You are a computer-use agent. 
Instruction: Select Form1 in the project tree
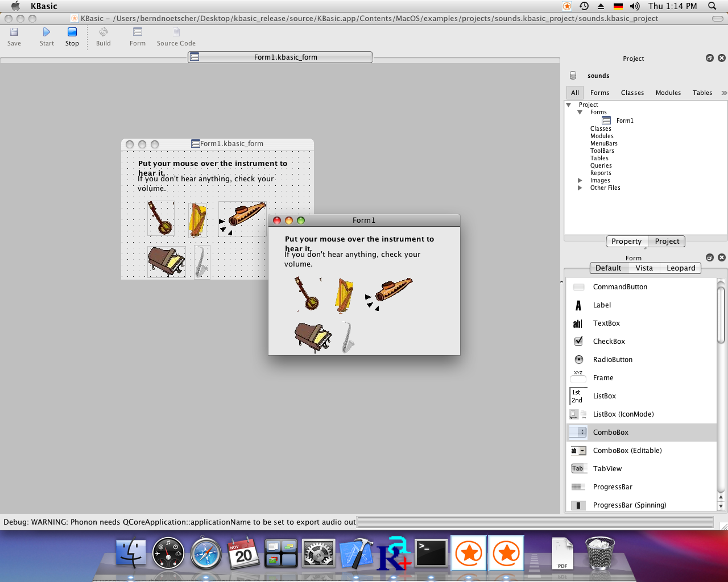coord(626,120)
